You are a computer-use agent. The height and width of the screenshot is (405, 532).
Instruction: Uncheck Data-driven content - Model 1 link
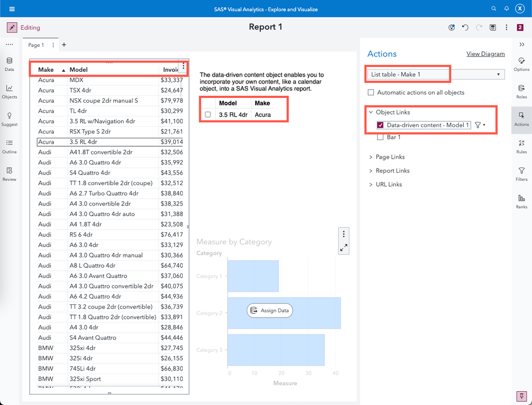[x=380, y=125]
